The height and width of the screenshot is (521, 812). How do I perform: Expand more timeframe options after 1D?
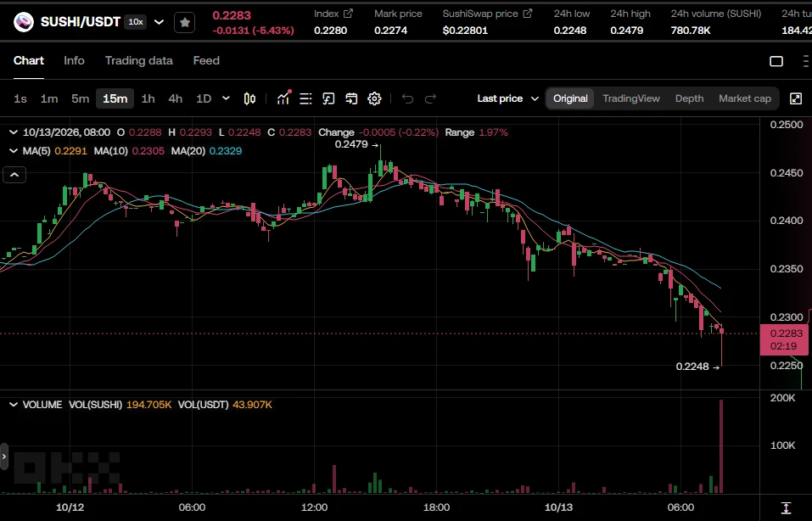click(x=226, y=98)
